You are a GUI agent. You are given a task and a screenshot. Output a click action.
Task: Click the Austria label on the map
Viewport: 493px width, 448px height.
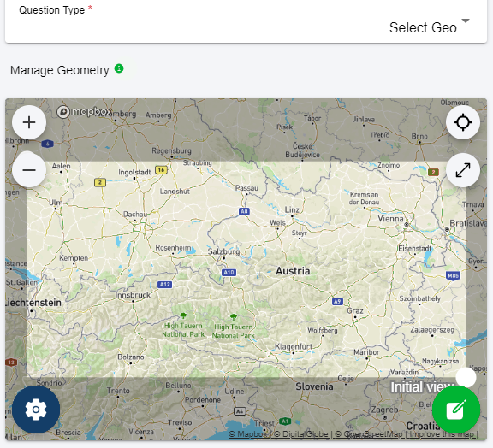[293, 271]
